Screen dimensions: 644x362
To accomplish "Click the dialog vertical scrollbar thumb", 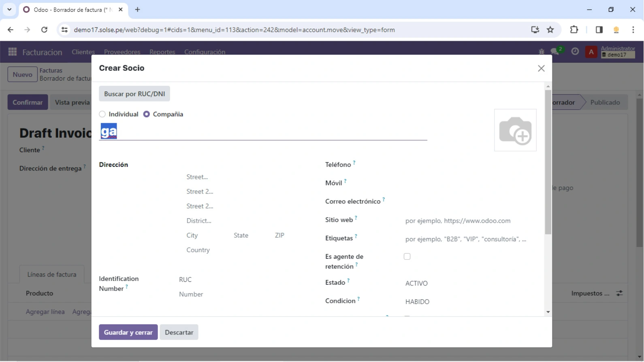I will click(x=548, y=162).
